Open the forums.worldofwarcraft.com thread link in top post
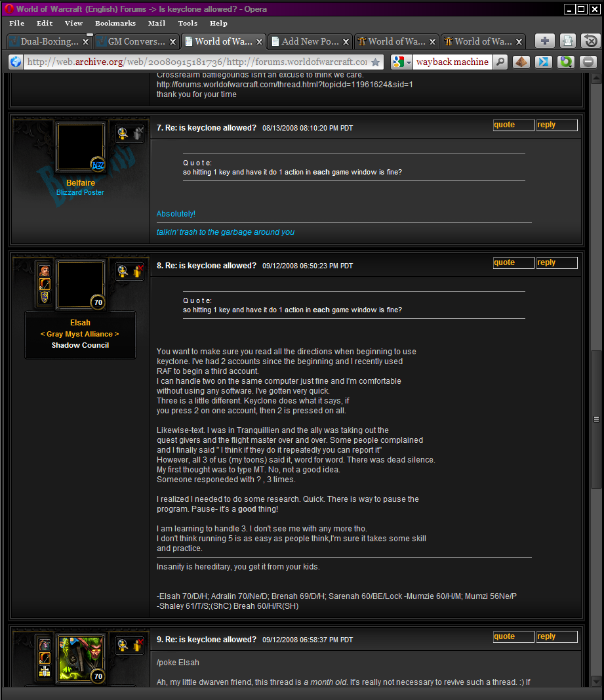Viewport: 604px width, 700px height. pos(285,85)
